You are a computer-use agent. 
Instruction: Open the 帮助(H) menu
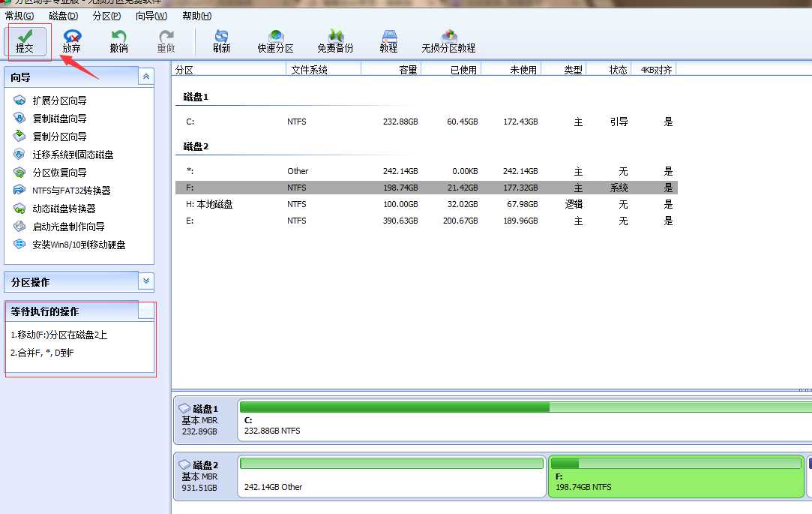[x=196, y=16]
